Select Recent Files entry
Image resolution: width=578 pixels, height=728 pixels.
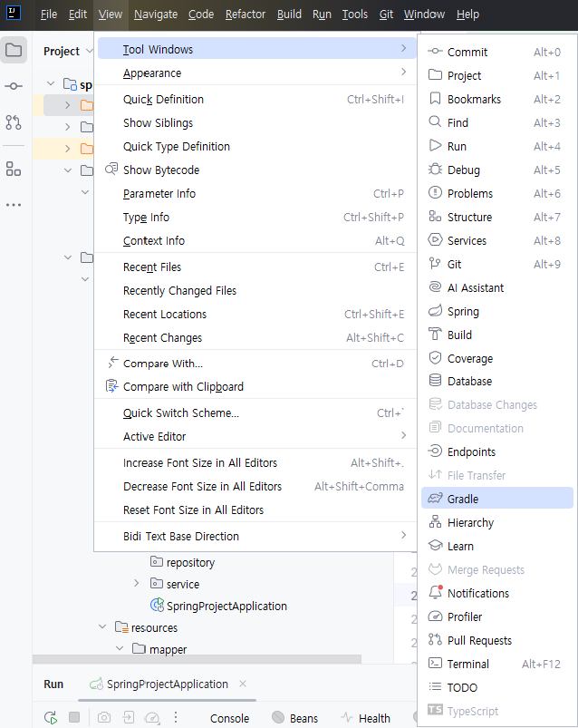tap(255, 267)
